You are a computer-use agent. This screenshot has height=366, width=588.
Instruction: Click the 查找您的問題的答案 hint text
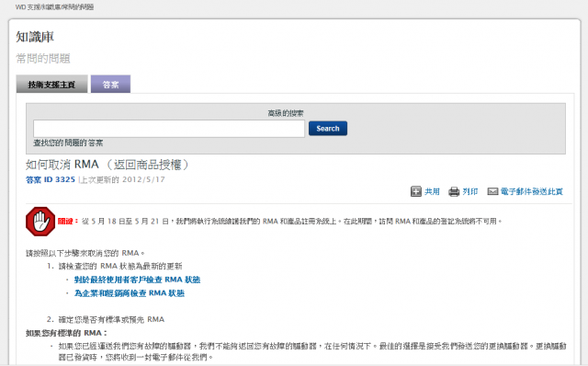[x=68, y=143]
